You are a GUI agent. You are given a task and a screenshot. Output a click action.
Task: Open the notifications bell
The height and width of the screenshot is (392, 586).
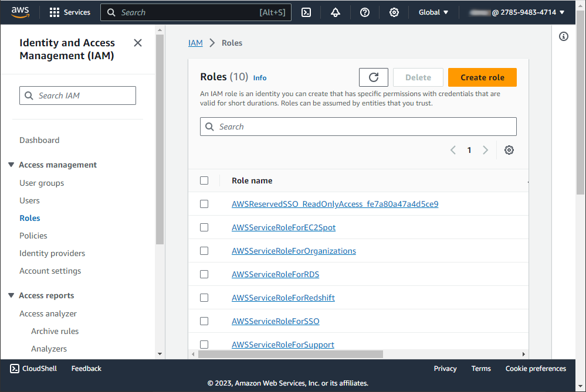336,12
